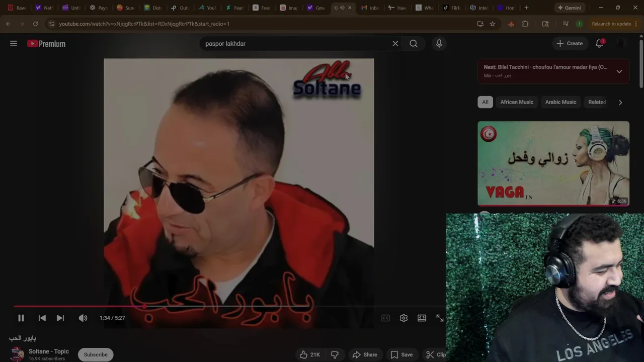
Task: Reload the page
Action: (35, 24)
